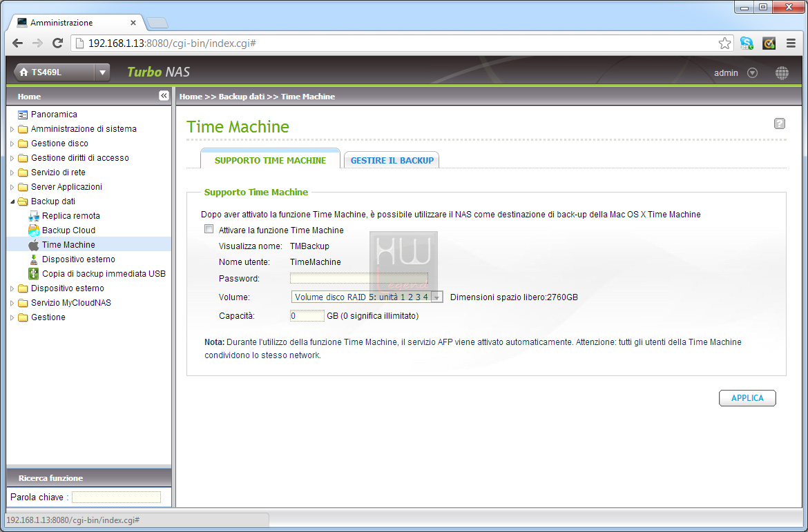Expand the Gestione tree node
The image size is (808, 532).
coord(12,317)
